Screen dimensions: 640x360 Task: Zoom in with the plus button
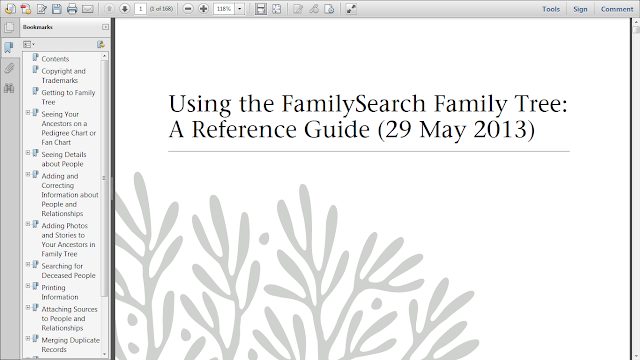pyautogui.click(x=203, y=9)
